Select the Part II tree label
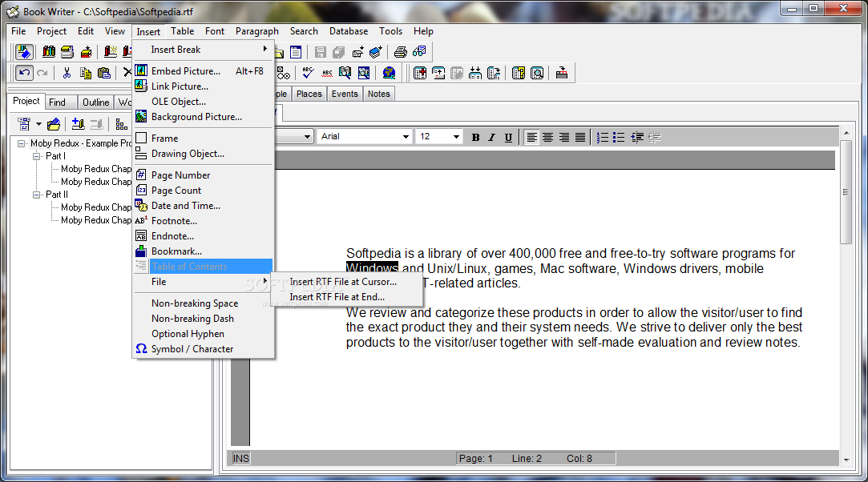This screenshot has width=868, height=482. coord(57,195)
